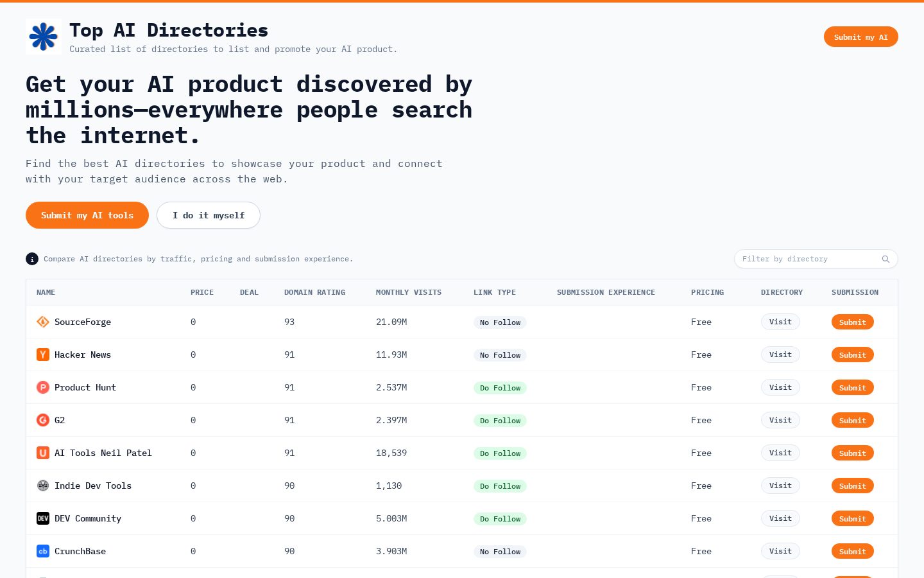This screenshot has width=924, height=578.
Task: Click the 21.09M monthly visits value
Action: (391, 322)
